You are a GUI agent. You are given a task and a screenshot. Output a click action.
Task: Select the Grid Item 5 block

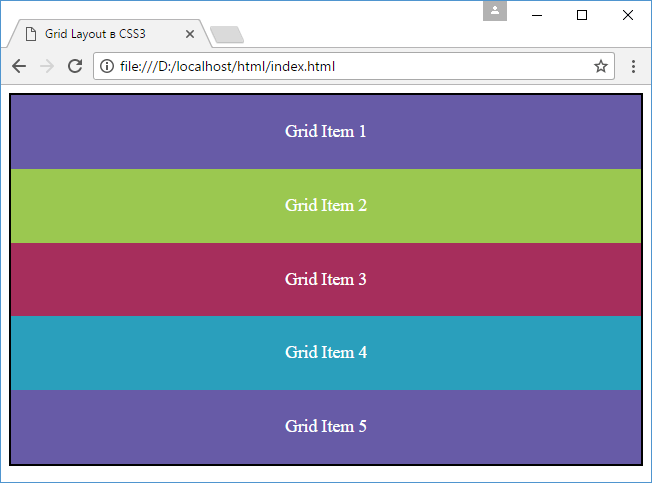tap(325, 426)
